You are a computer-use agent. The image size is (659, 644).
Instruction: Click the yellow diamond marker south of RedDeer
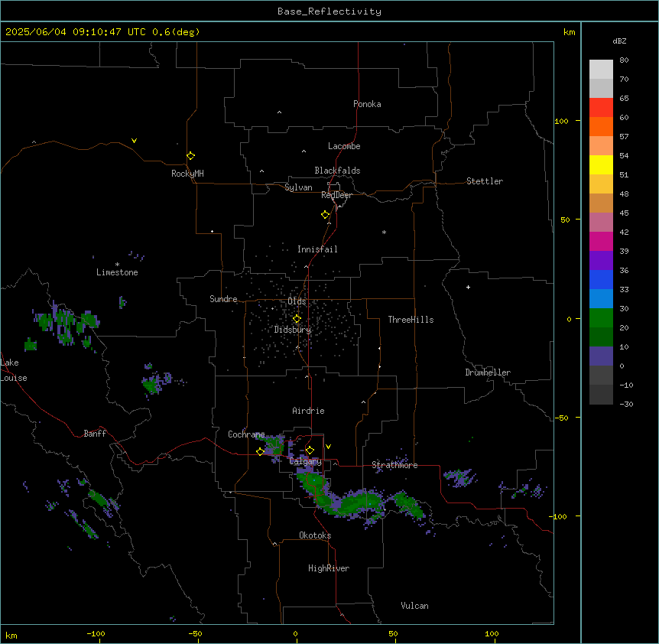point(325,215)
